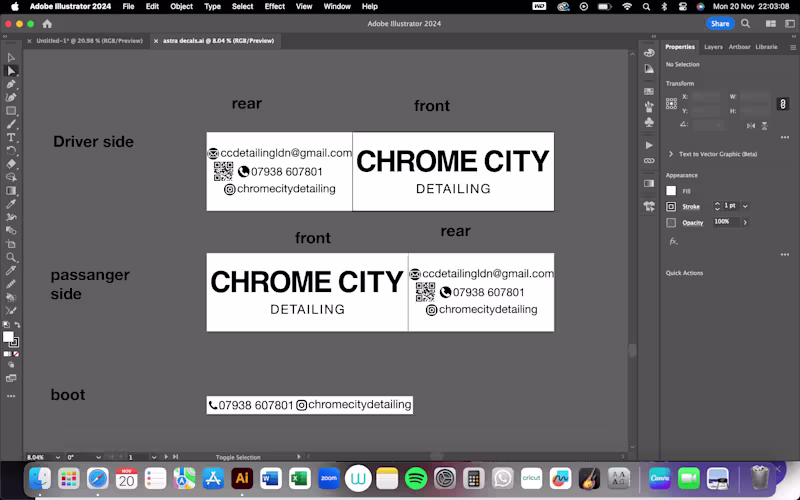Show more Transform options ellipsis

785,137
